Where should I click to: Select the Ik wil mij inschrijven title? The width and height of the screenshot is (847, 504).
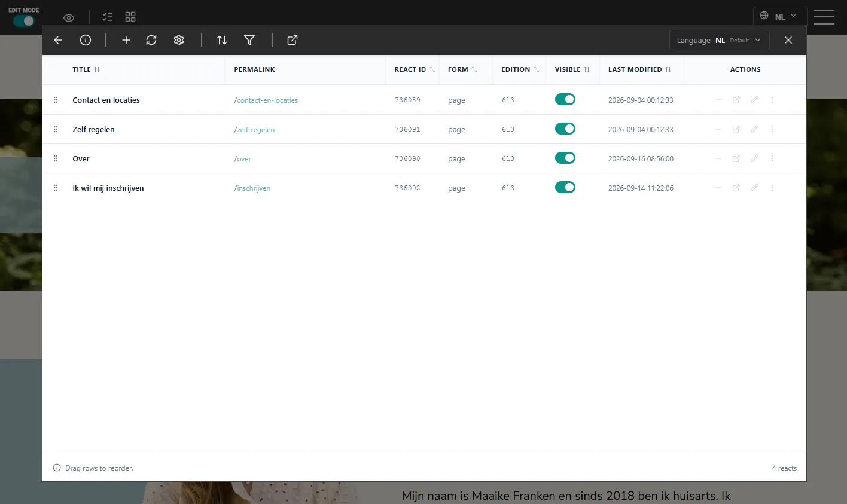(108, 188)
